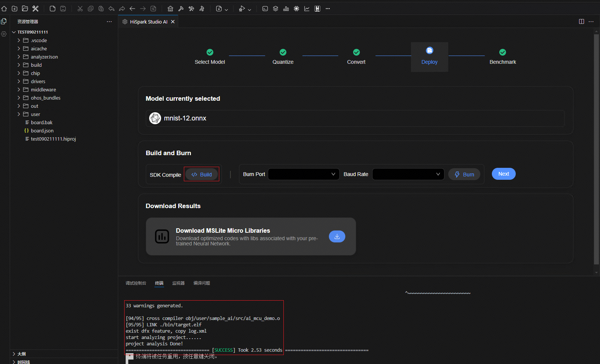
Task: Download MSLite Micro Libraries with the download button
Action: (x=337, y=236)
